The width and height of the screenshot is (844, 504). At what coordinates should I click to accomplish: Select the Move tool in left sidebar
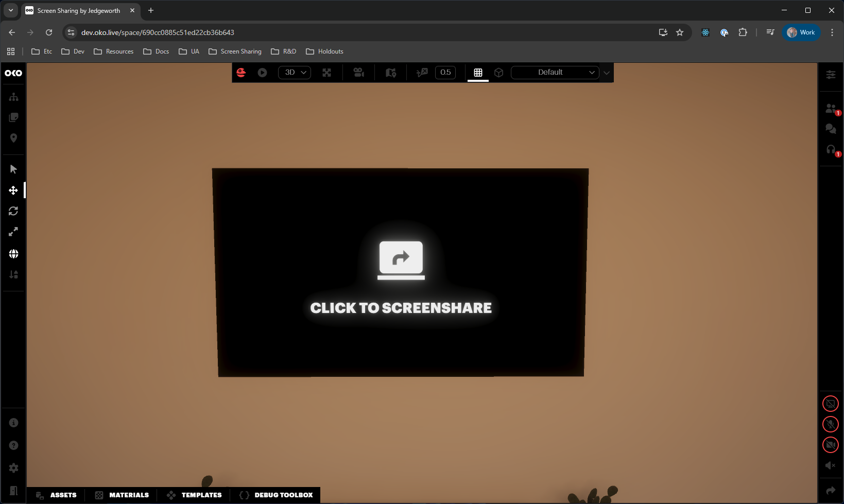tap(13, 190)
